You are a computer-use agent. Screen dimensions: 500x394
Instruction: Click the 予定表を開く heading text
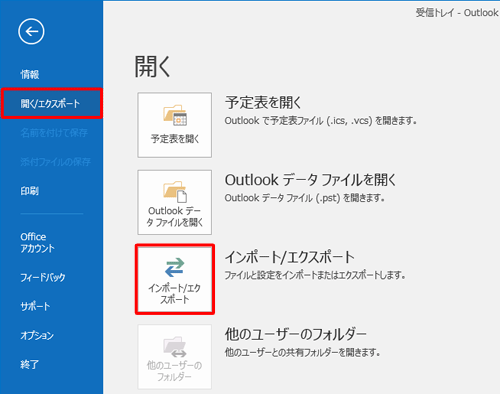pyautogui.click(x=263, y=102)
